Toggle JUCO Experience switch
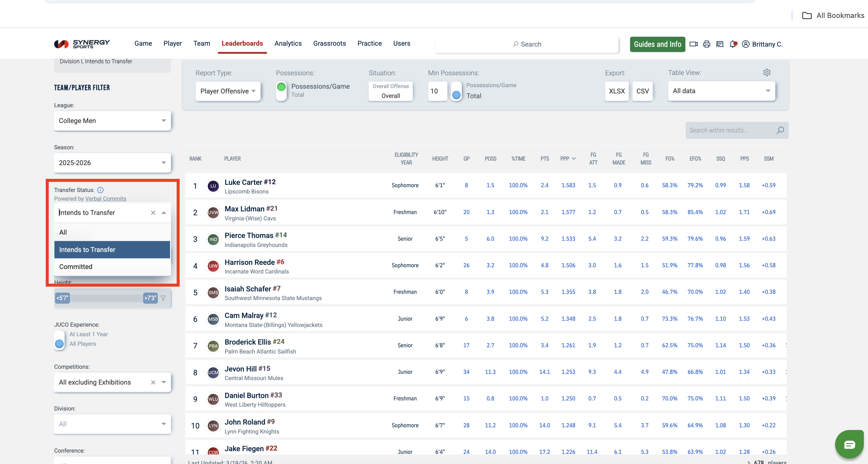Image resolution: width=868 pixels, height=464 pixels. pyautogui.click(x=59, y=339)
